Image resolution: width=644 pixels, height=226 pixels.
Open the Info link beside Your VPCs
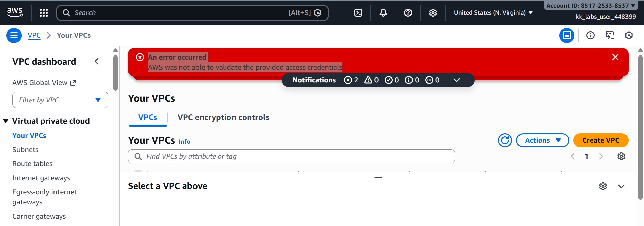(x=184, y=142)
